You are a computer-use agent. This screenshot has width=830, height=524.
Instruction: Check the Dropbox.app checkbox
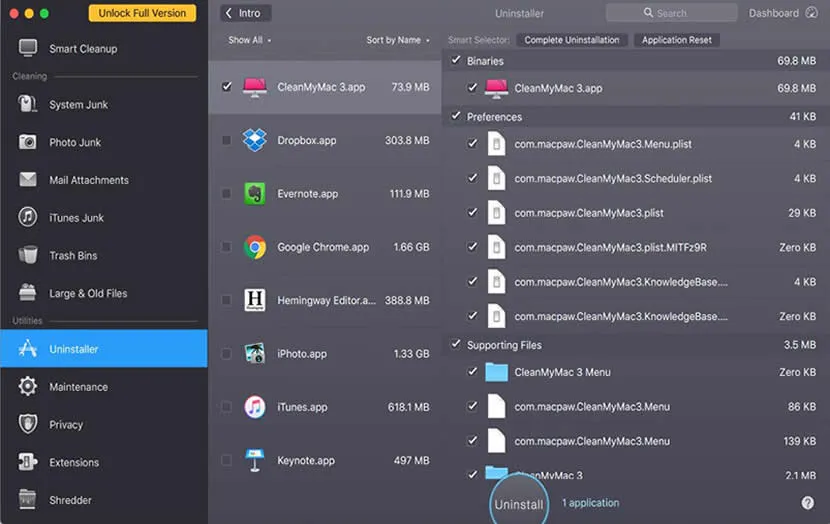(x=226, y=140)
